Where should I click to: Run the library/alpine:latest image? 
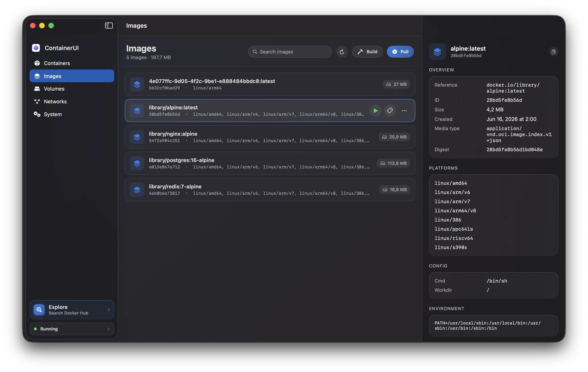point(375,111)
